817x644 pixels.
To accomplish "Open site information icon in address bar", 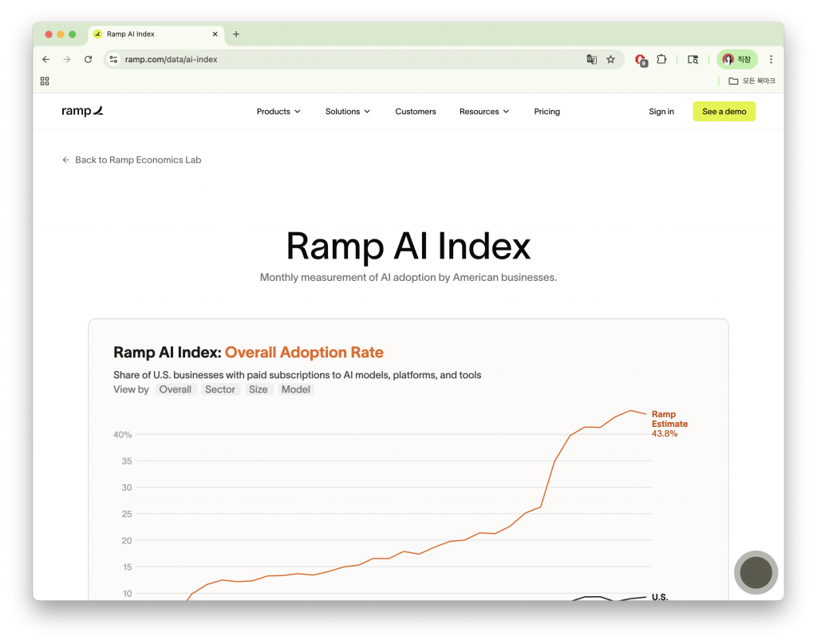I will 113,59.
